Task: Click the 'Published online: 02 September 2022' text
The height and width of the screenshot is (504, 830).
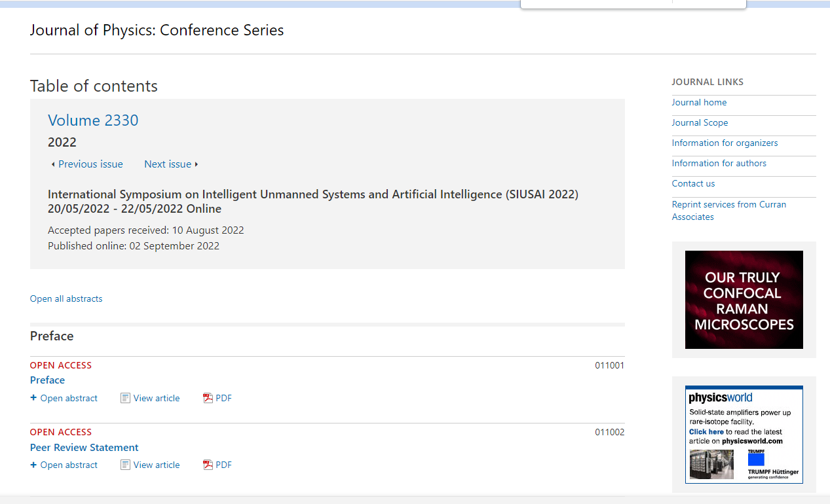Action: pos(134,246)
